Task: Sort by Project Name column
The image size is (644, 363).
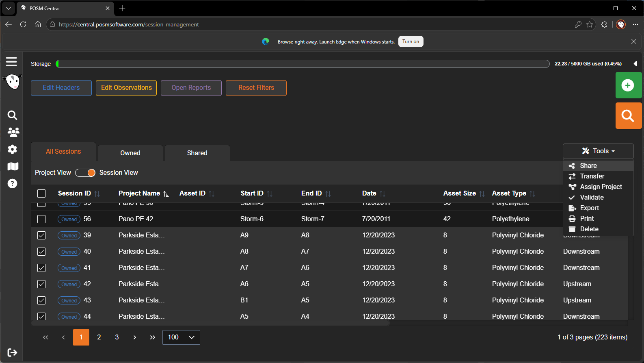Action: 166,194
